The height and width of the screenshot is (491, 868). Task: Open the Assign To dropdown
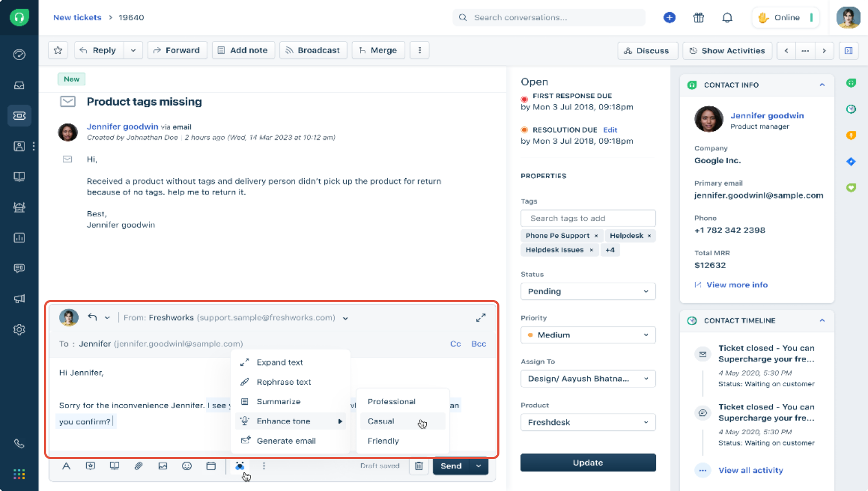(x=588, y=379)
